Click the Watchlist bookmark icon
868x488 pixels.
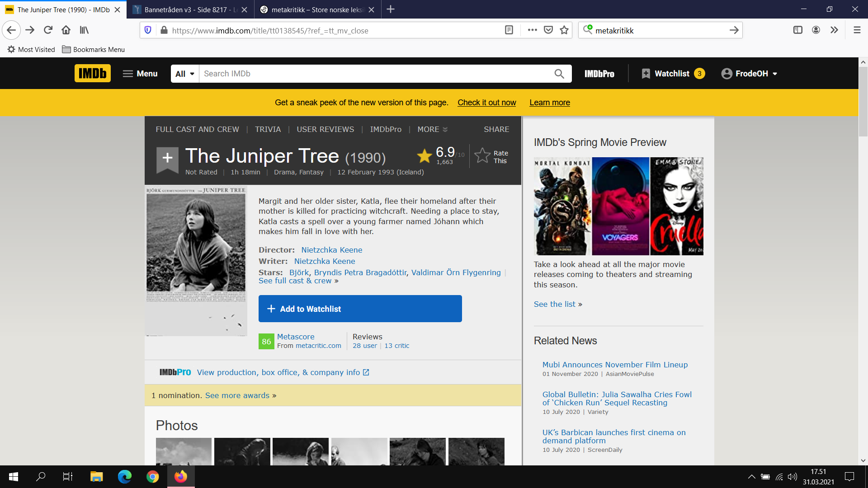(x=646, y=74)
